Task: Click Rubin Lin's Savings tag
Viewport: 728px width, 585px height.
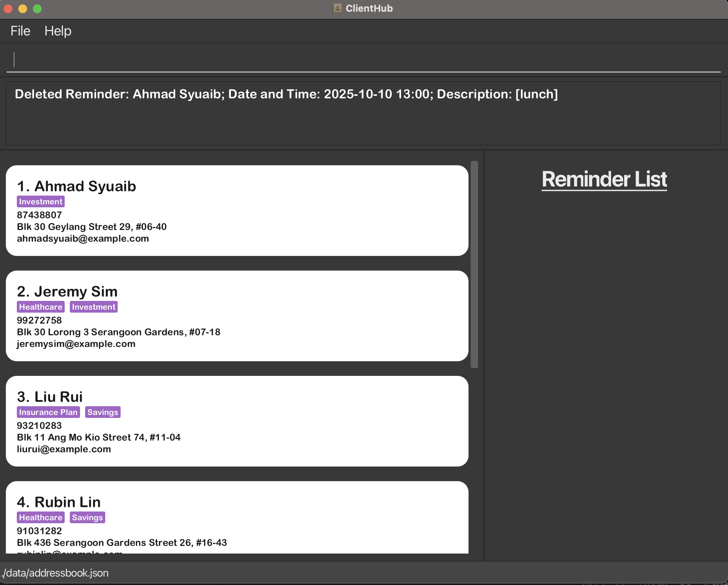Action: 87,518
